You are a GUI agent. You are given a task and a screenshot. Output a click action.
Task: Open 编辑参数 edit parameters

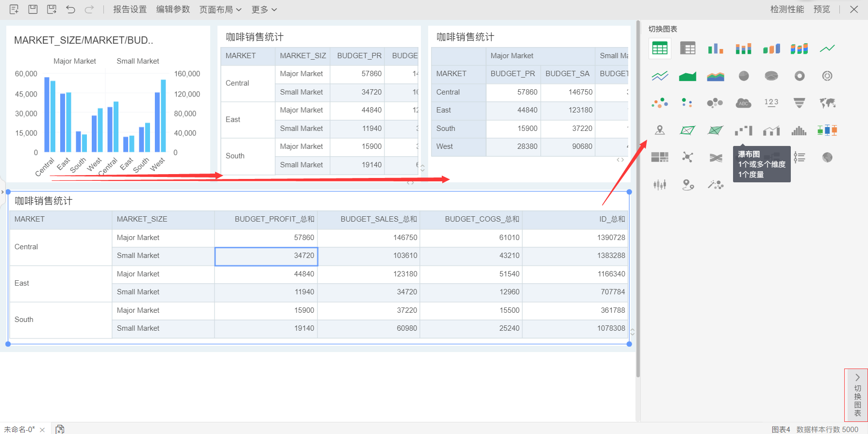pos(173,10)
